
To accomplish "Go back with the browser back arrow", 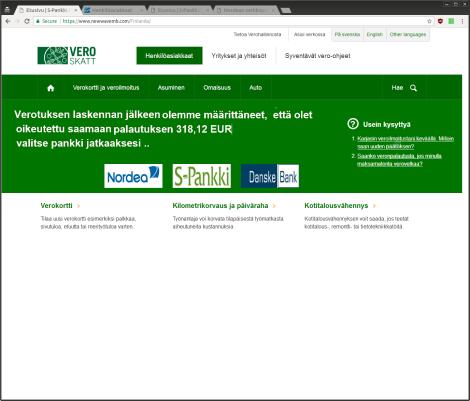I will (x=8, y=21).
